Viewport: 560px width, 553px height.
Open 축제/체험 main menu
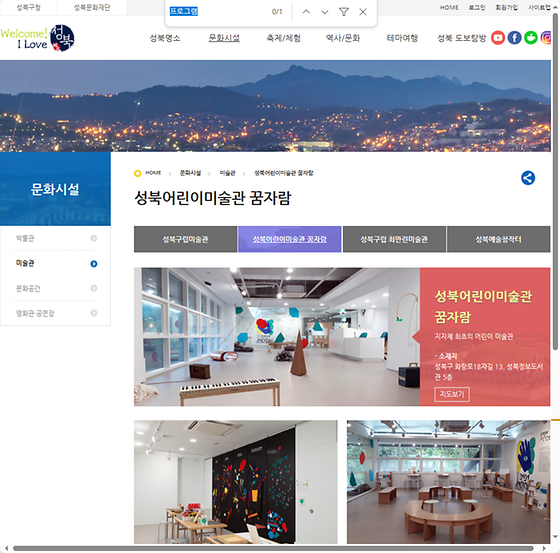click(x=284, y=38)
